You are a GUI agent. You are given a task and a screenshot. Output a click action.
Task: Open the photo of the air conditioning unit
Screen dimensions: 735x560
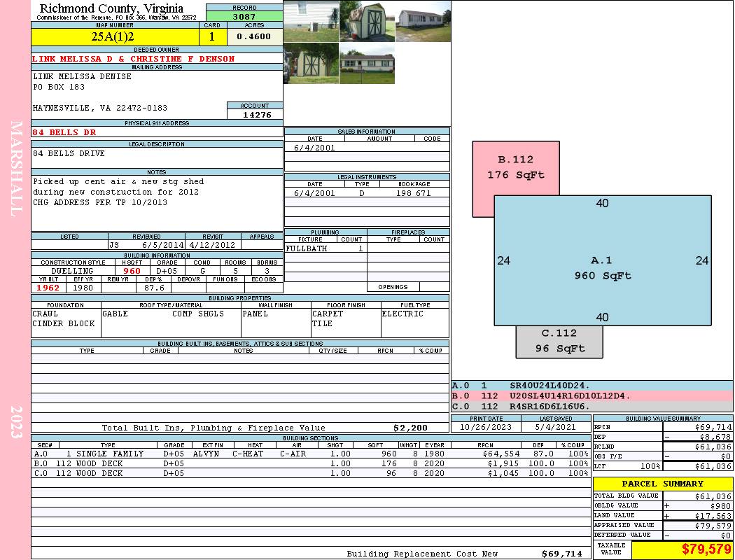311,21
